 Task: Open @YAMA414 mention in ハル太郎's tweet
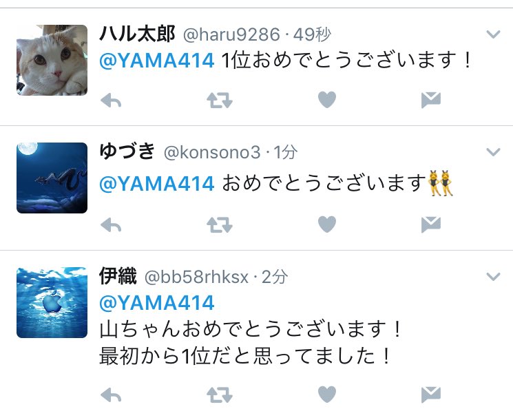(x=157, y=61)
